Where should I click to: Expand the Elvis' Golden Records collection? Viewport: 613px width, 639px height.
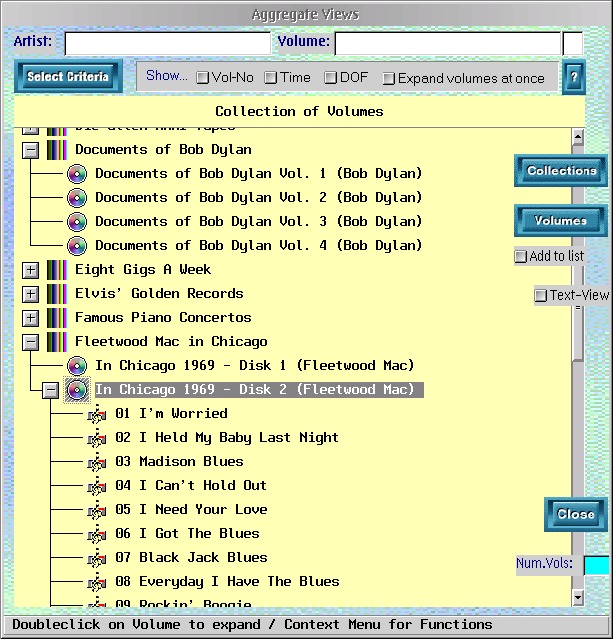[31, 294]
